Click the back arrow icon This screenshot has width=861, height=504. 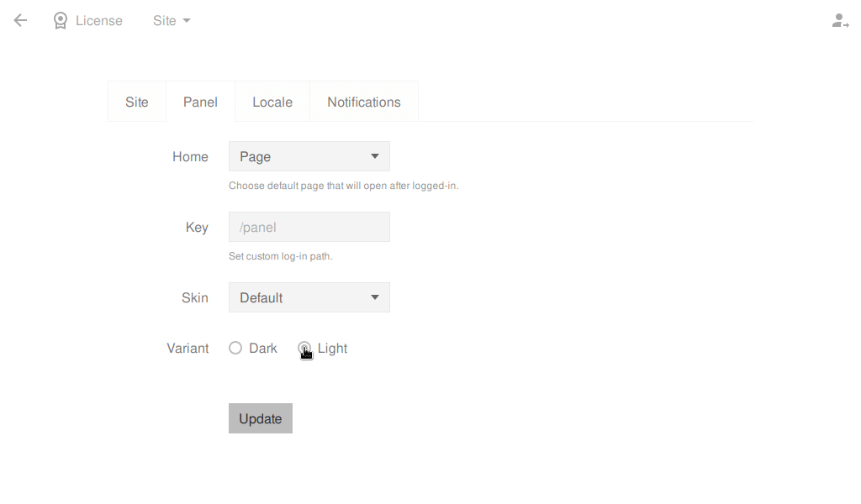tap(20, 21)
